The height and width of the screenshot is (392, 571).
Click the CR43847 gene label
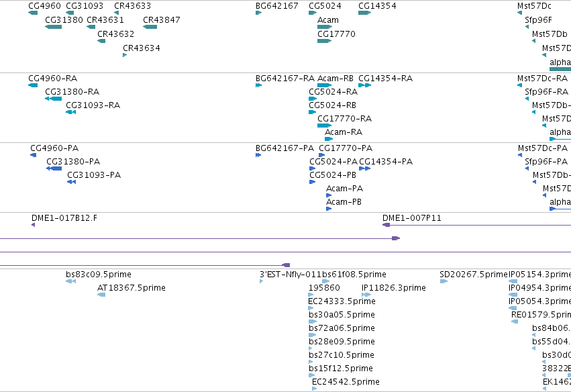tap(162, 20)
